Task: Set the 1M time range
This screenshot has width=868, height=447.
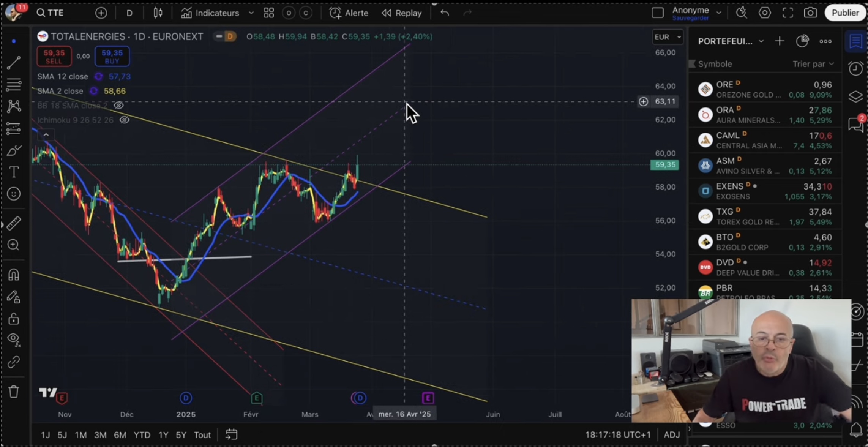Action: pyautogui.click(x=80, y=435)
